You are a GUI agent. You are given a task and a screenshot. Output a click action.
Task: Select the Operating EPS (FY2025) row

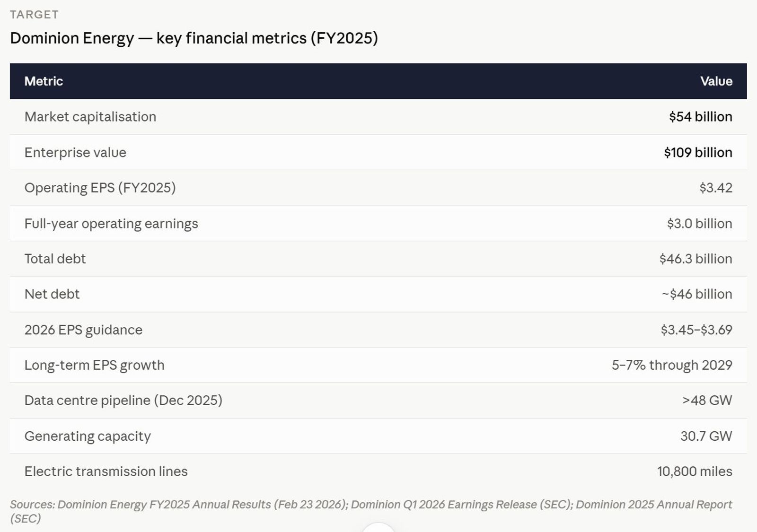point(378,188)
